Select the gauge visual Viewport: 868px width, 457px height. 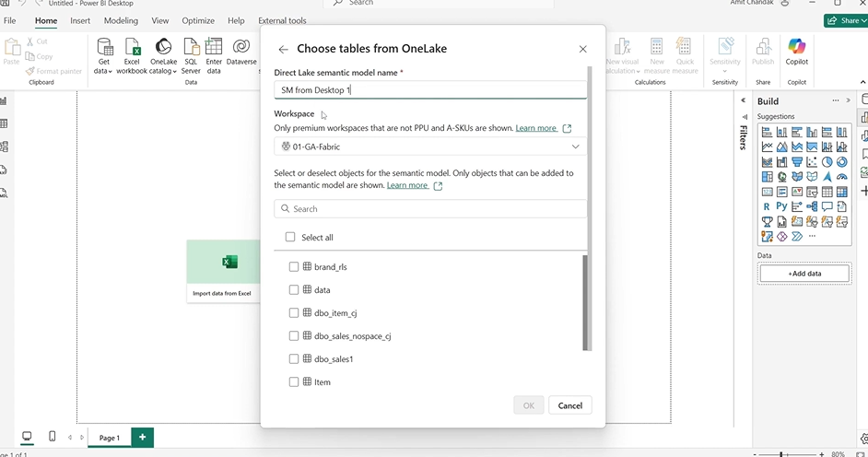point(841,177)
